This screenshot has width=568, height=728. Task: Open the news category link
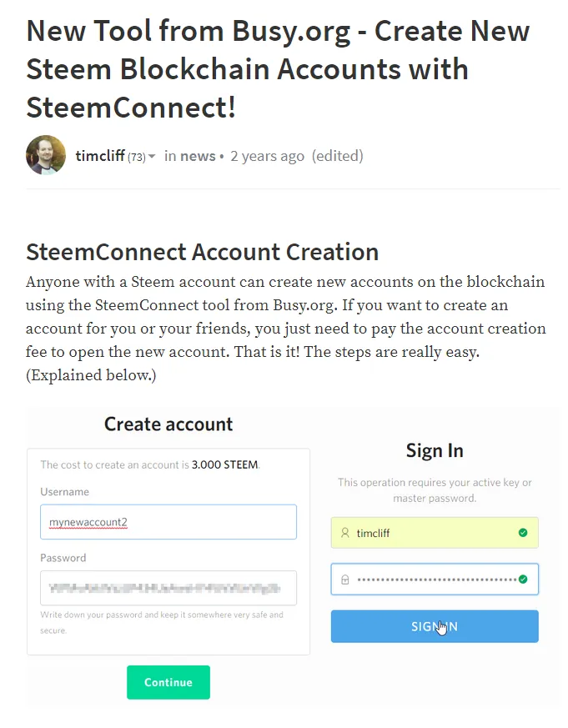[x=198, y=156]
